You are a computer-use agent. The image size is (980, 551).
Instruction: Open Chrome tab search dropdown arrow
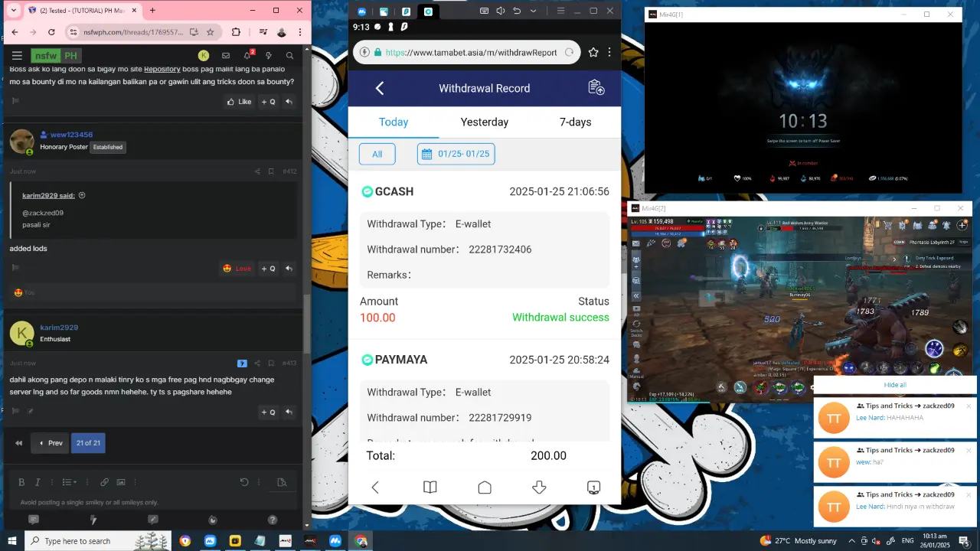pyautogui.click(x=13, y=11)
